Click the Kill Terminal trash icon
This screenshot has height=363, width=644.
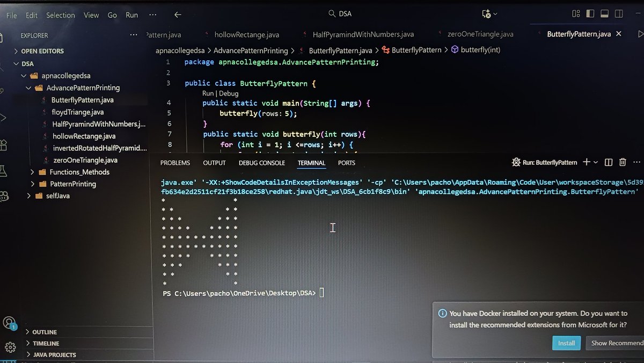(623, 162)
